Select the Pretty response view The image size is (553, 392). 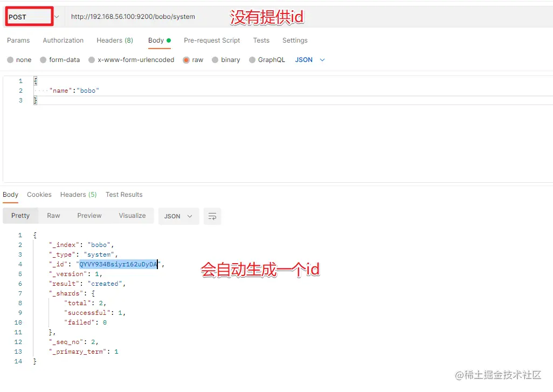(x=20, y=216)
